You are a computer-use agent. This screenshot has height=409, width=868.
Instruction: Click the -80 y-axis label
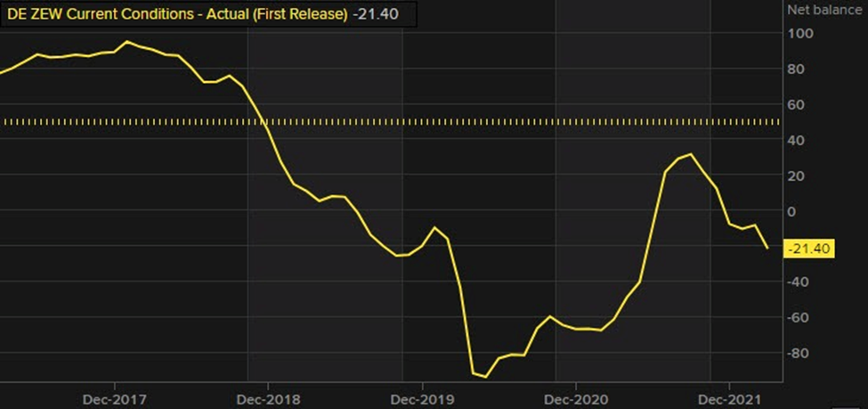(799, 353)
